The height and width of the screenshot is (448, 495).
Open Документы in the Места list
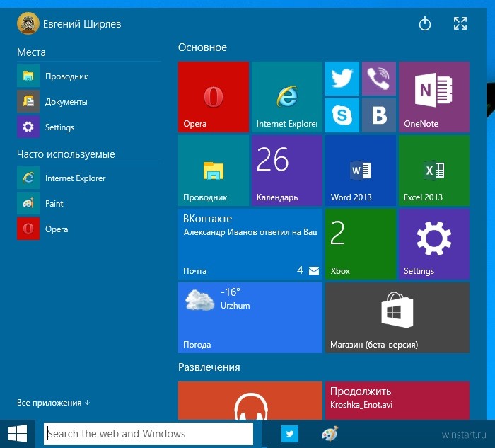pyautogui.click(x=89, y=101)
